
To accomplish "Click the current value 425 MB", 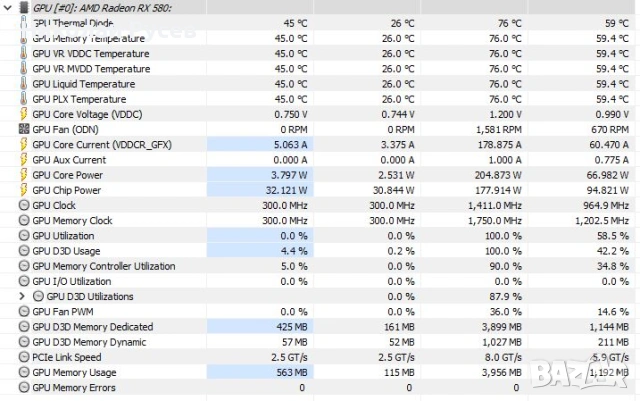I will [x=292, y=327].
